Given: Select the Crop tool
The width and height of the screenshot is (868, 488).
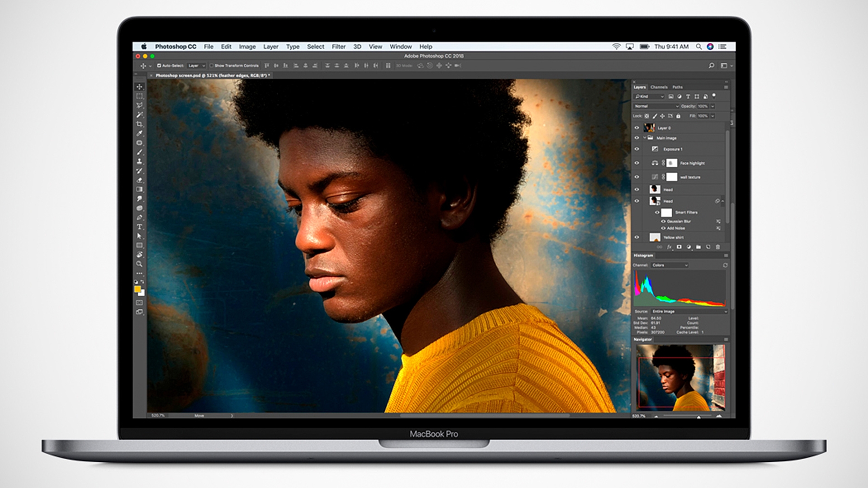Looking at the screenshot, I should tap(139, 124).
